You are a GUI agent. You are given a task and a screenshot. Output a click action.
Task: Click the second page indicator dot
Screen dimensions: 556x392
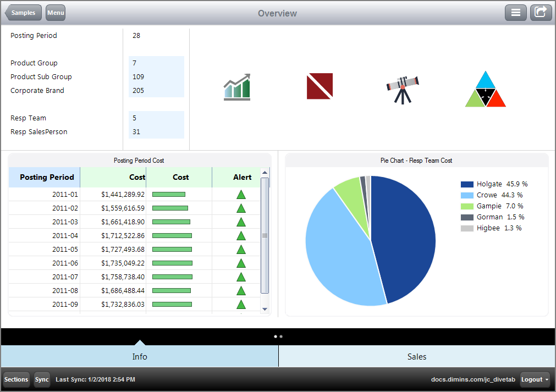pyautogui.click(x=282, y=336)
